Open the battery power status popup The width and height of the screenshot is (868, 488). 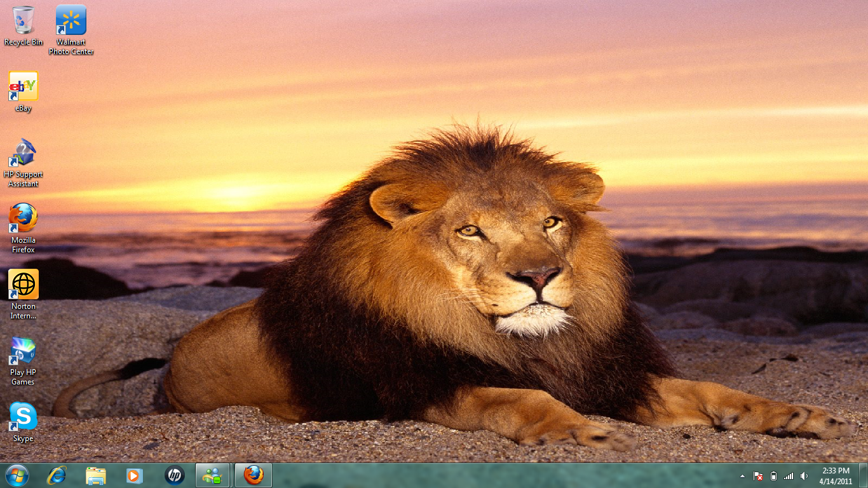pos(773,476)
